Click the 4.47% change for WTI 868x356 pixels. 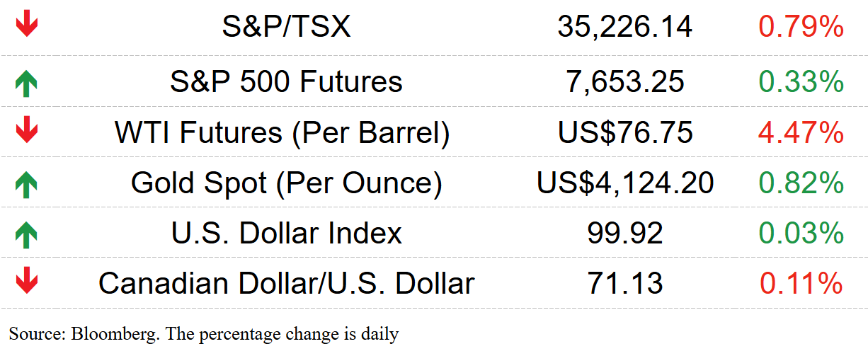pos(801,132)
